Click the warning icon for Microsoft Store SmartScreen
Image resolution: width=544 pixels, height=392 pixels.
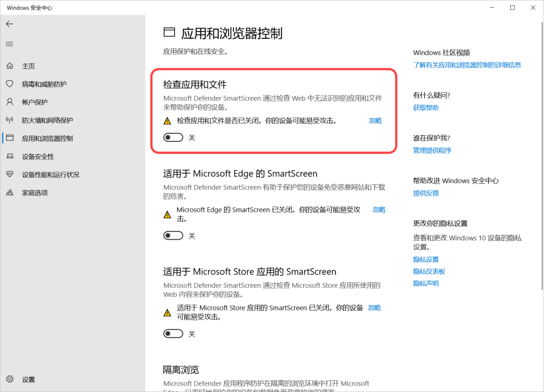(x=167, y=312)
